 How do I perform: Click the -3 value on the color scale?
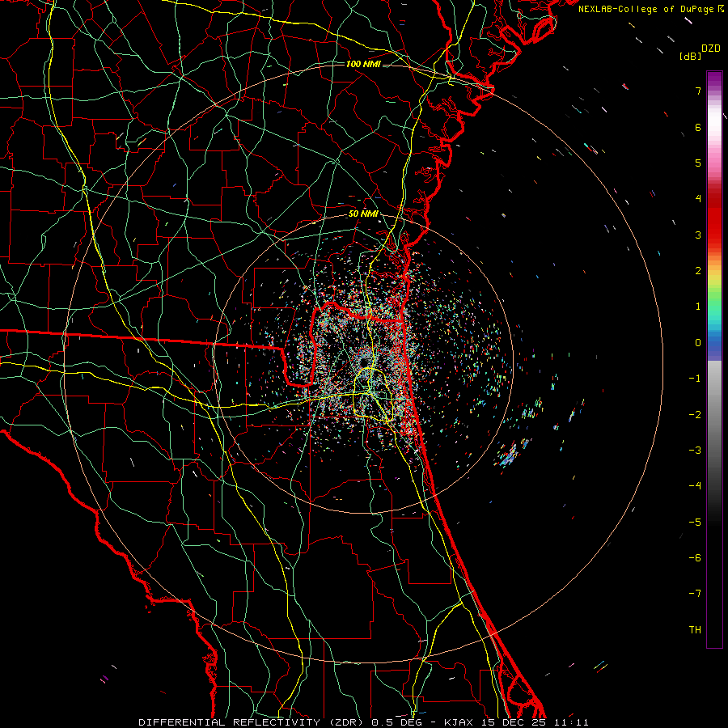click(695, 451)
